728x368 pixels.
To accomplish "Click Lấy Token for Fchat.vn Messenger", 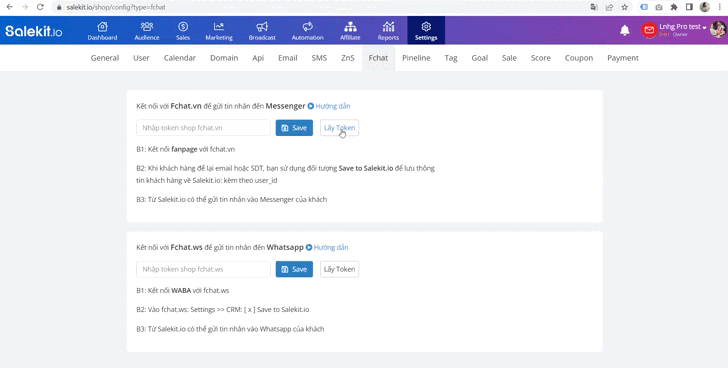I will point(339,128).
